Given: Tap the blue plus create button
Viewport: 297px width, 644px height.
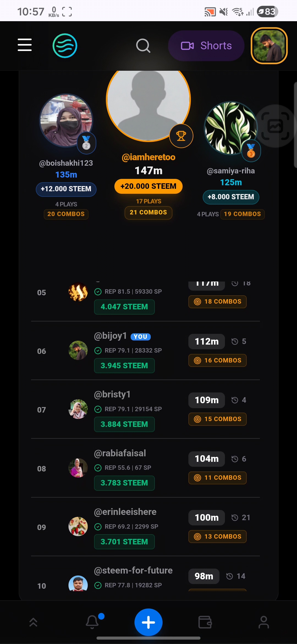Looking at the screenshot, I should pos(148,622).
